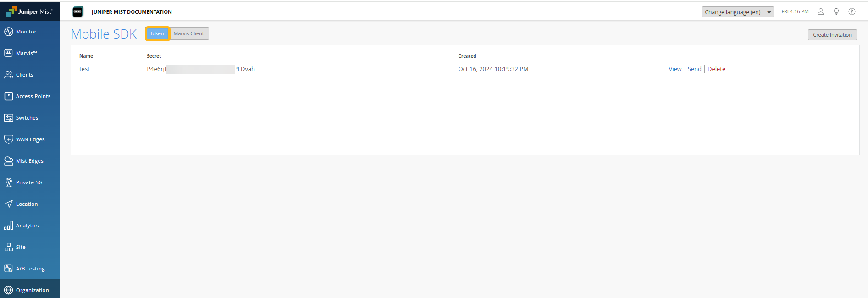Screen dimensions: 868x298
Task: Go to Clients icon in sidebar
Action: (x=9, y=75)
